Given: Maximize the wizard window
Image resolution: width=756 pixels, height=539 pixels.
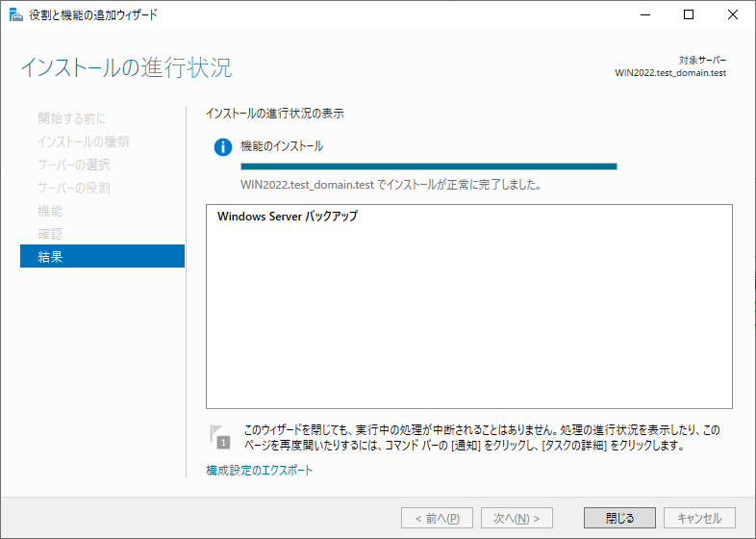Looking at the screenshot, I should (x=689, y=15).
